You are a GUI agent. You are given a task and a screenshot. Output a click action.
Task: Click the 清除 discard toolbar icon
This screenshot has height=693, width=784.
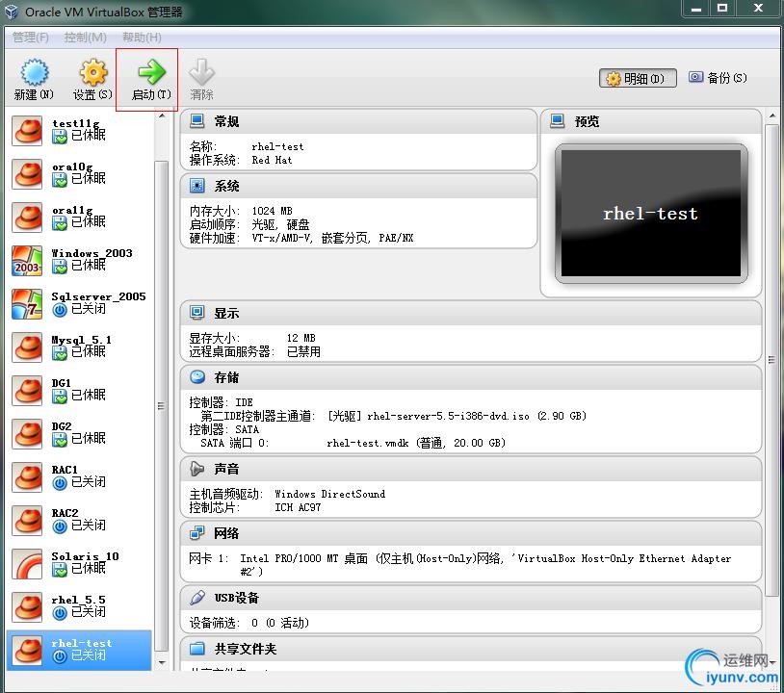point(201,72)
